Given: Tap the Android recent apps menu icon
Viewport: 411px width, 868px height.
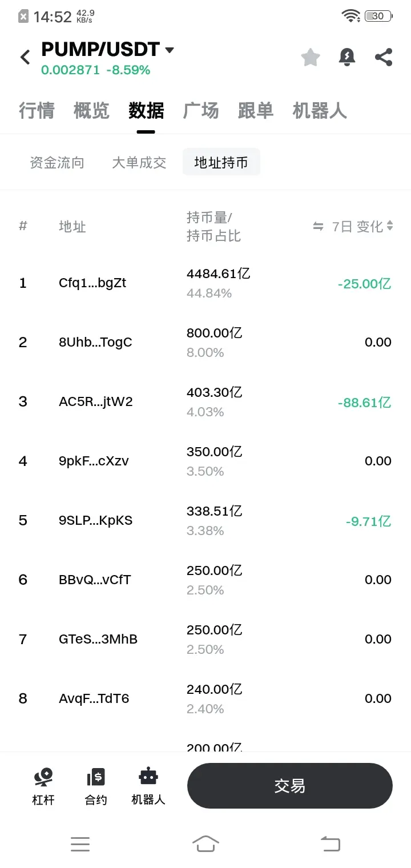Looking at the screenshot, I should pyautogui.click(x=80, y=843).
